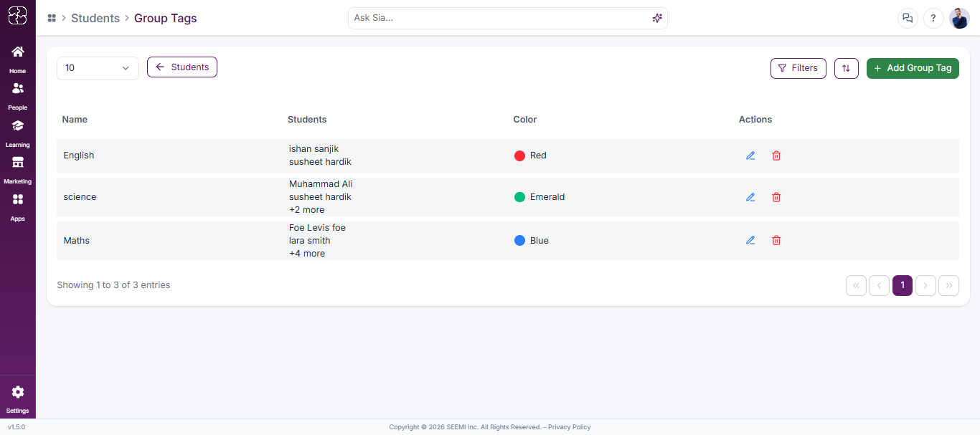Screen dimensions: 980x435
Task: Go to last page pagination arrow
Action: pos(948,285)
